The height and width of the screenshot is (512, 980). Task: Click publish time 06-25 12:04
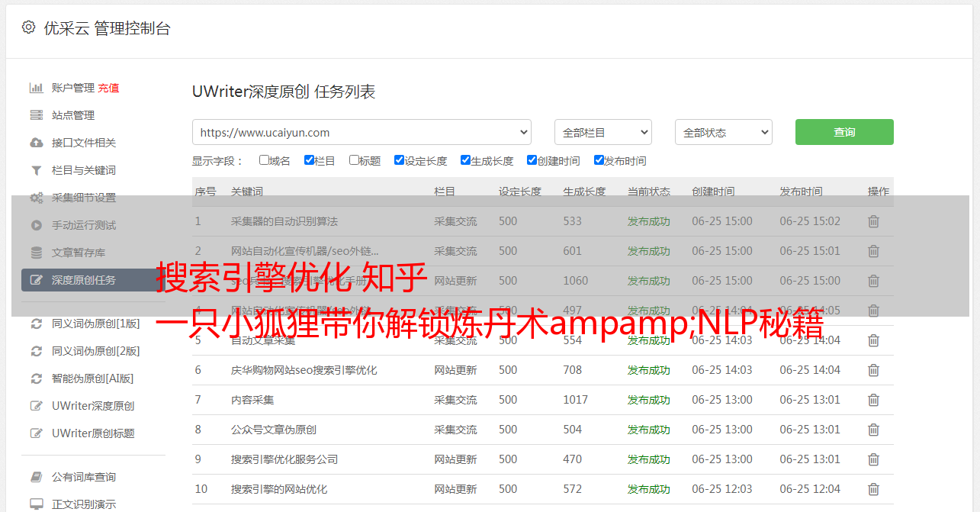click(810, 489)
